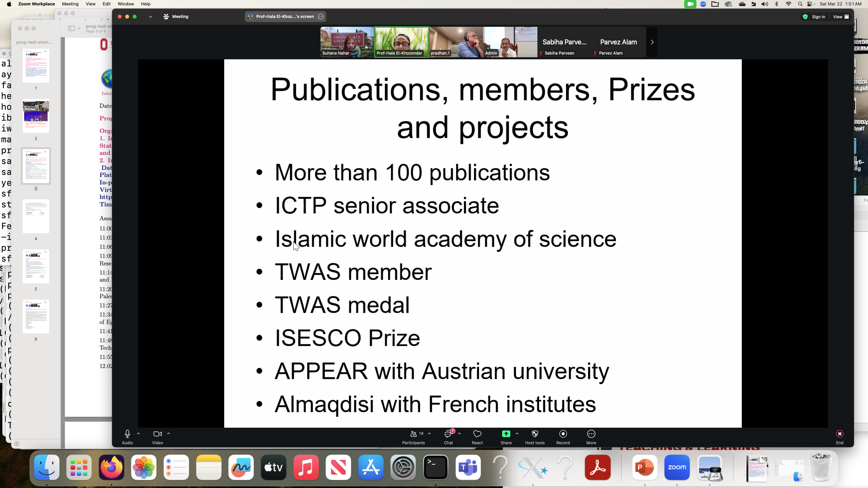Click the encryption shield icon near Sign in
This screenshot has width=868, height=488.
(x=805, y=17)
